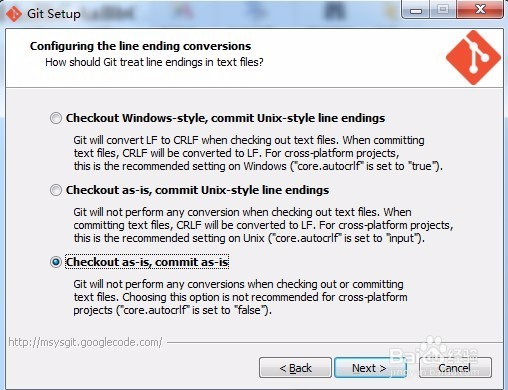The height and width of the screenshot is (390, 508).
Task: Click the 'Git Setup' window title text
Action: coord(54,14)
